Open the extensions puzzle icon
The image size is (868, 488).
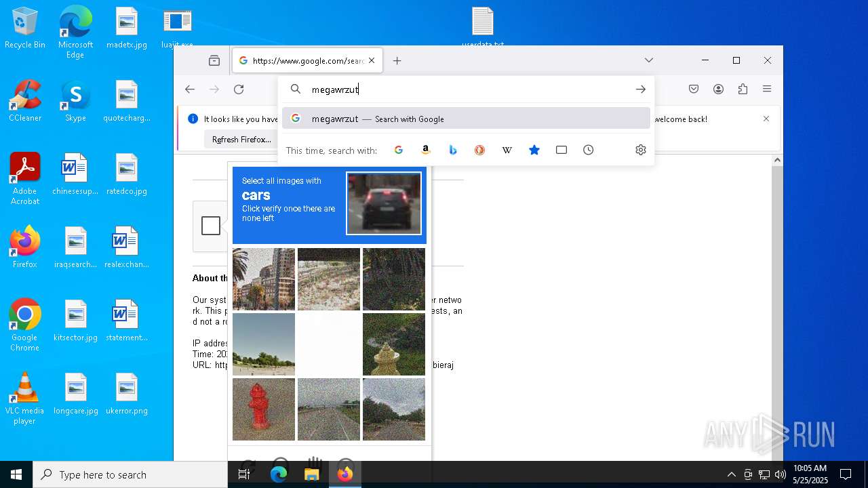(743, 89)
